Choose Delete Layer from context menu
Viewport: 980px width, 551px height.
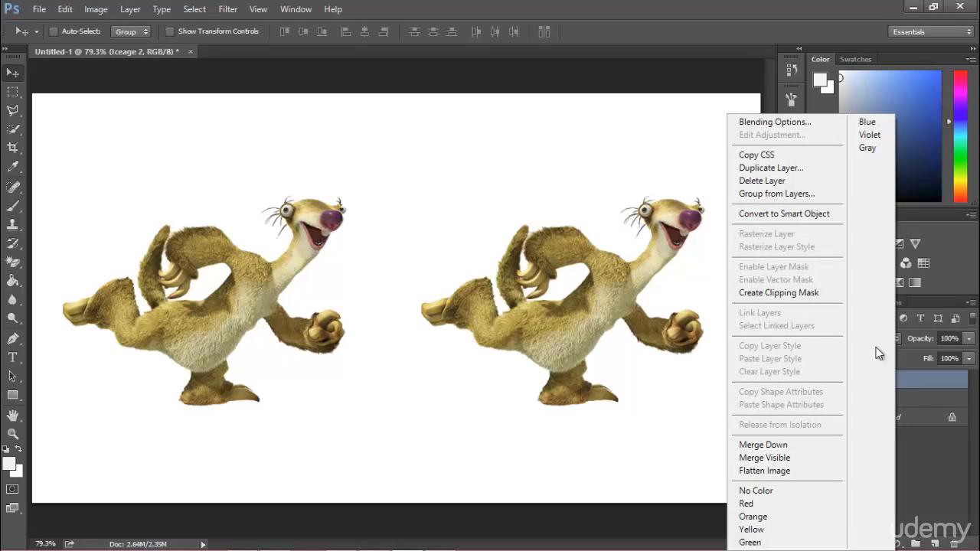[x=762, y=181]
